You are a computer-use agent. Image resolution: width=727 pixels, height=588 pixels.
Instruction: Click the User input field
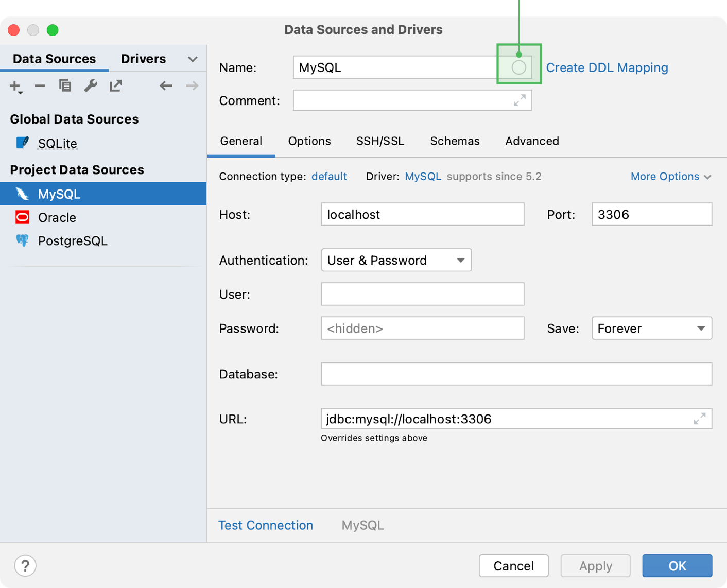click(423, 294)
